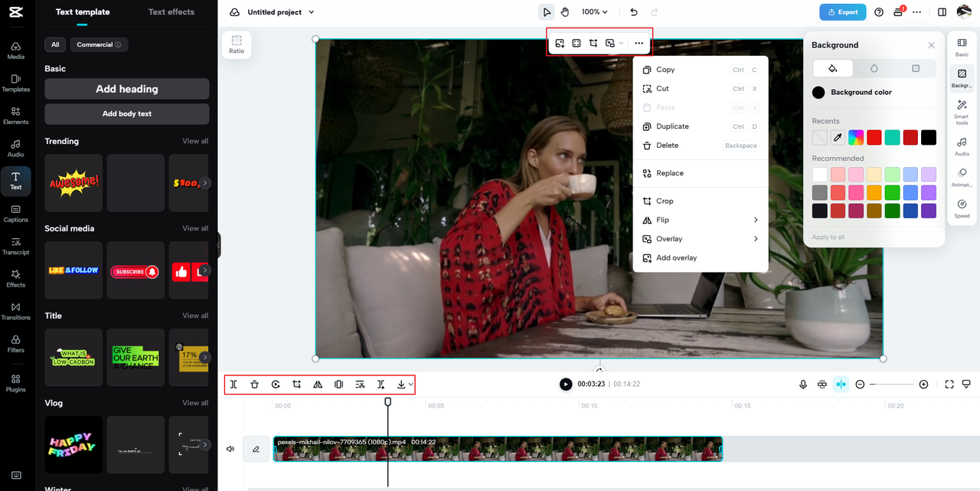Click the Export button
The width and height of the screenshot is (980, 491).
point(842,12)
